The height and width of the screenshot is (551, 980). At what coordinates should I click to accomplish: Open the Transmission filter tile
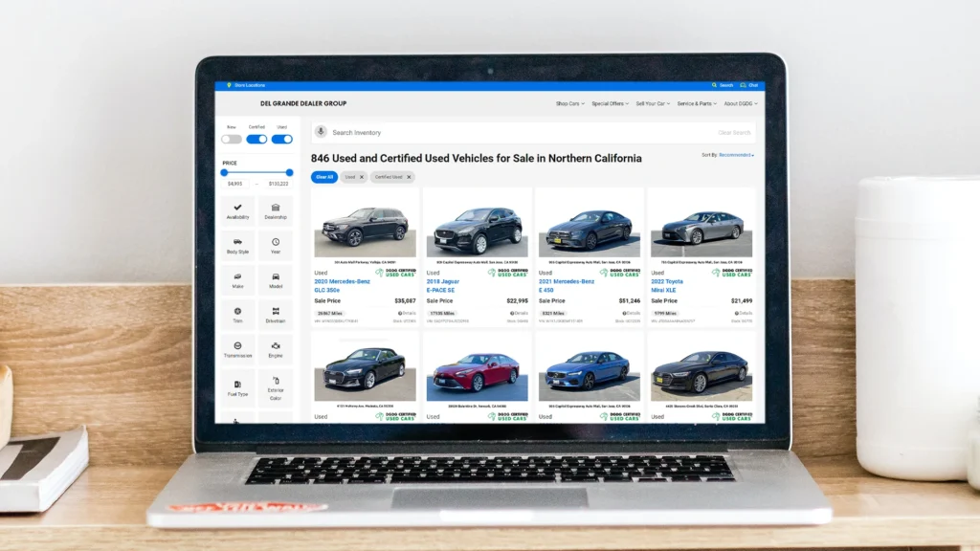(x=237, y=349)
